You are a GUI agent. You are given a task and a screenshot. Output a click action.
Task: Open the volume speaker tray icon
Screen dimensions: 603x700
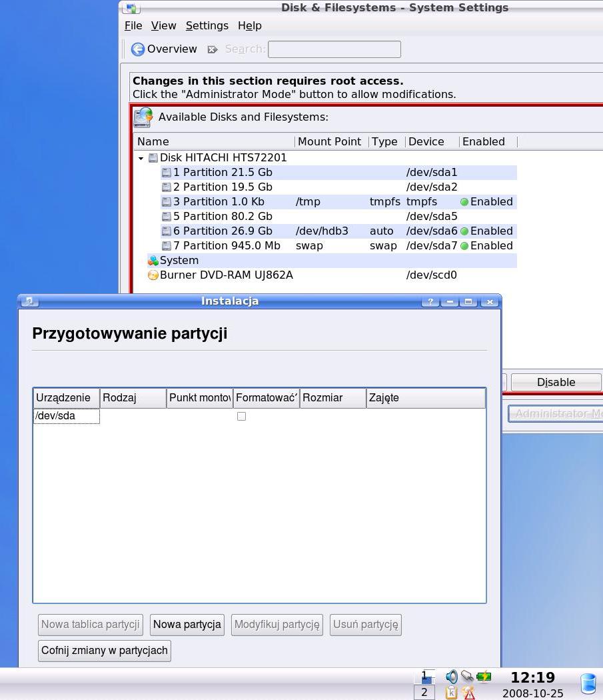coord(452,677)
